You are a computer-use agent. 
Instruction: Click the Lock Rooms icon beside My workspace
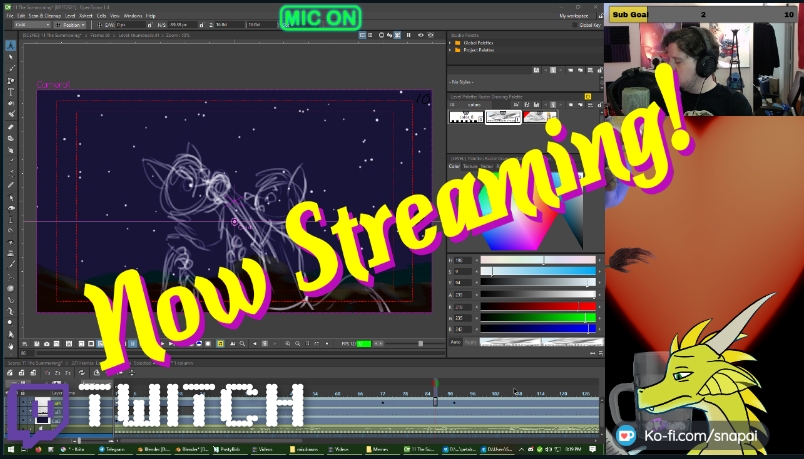(x=600, y=16)
